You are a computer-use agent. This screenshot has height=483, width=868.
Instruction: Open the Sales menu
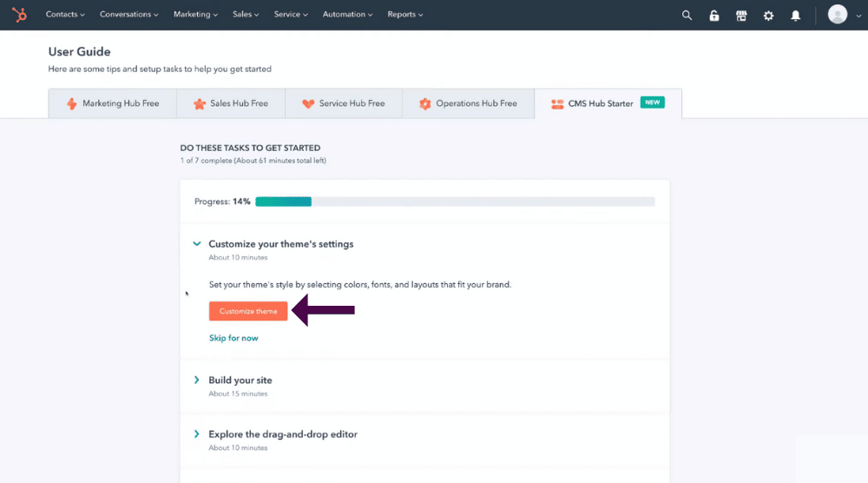pyautogui.click(x=246, y=15)
